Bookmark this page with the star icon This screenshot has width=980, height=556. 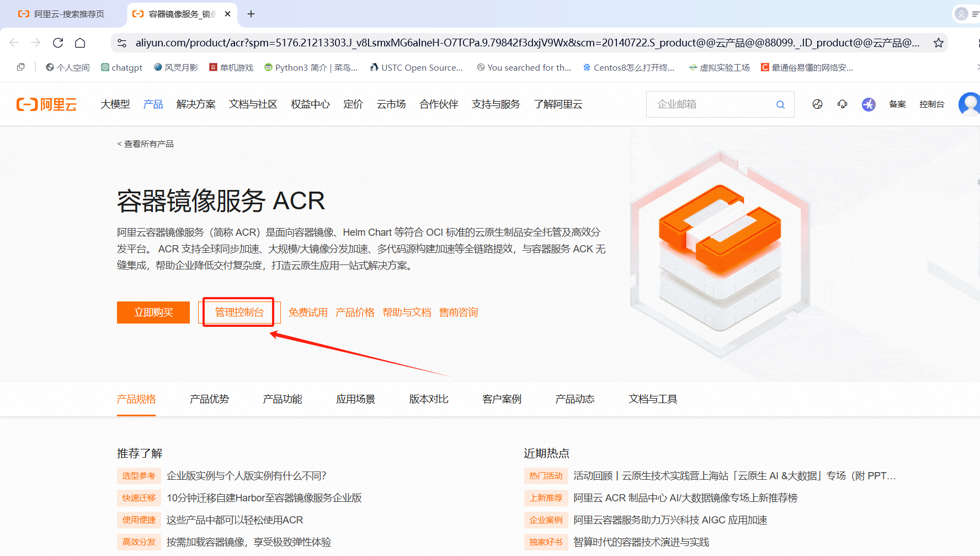938,43
